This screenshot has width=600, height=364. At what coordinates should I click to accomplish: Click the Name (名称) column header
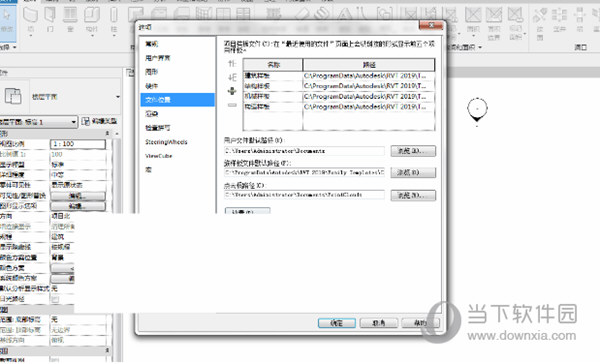point(273,65)
